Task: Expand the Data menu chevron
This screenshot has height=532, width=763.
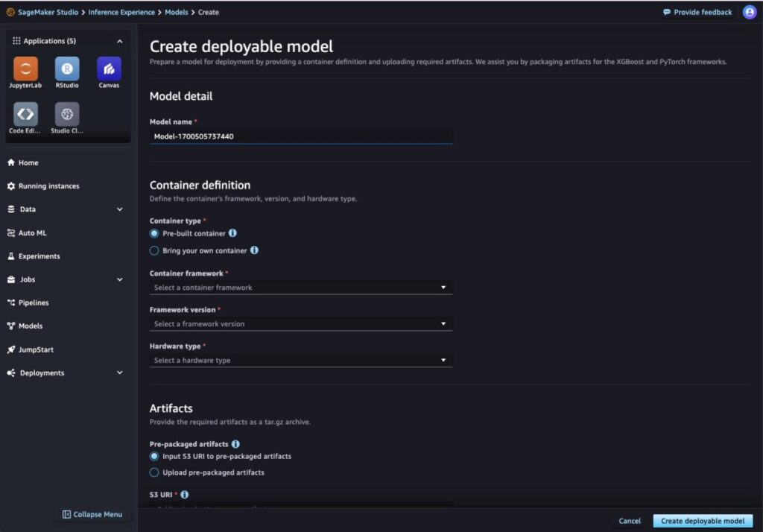Action: click(x=120, y=209)
